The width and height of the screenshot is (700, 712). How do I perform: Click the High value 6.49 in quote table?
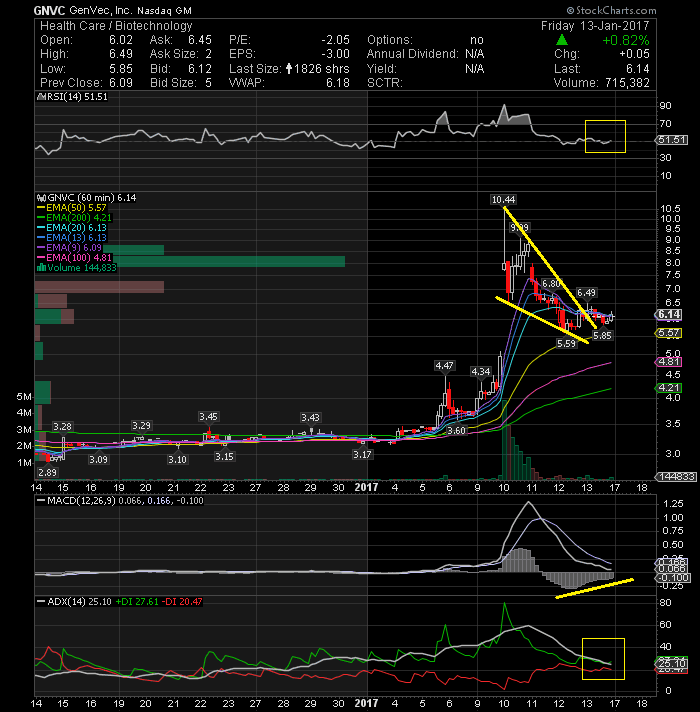tap(121, 54)
